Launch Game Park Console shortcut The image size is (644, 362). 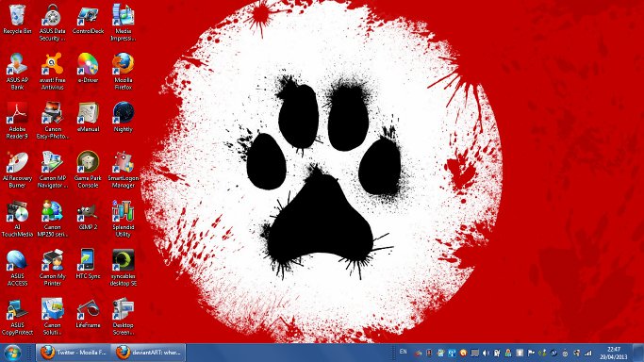[x=88, y=170]
